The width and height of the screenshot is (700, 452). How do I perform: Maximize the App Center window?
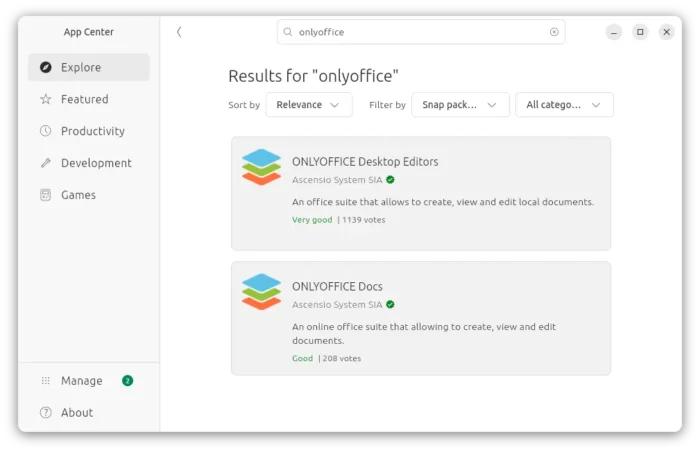[640, 32]
